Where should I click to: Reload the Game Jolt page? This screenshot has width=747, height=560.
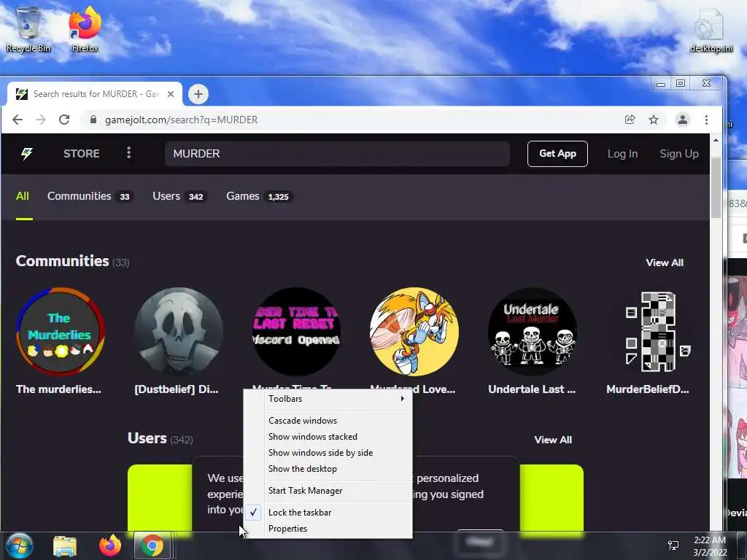(x=64, y=120)
